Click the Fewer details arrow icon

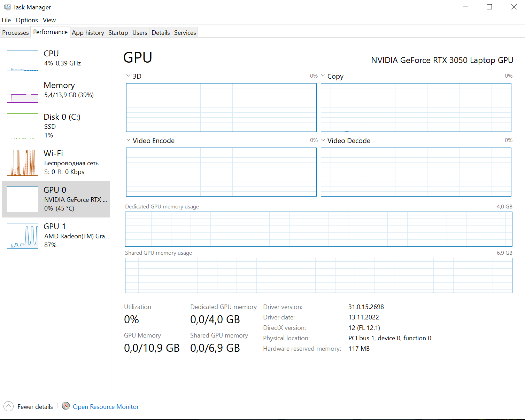8,406
